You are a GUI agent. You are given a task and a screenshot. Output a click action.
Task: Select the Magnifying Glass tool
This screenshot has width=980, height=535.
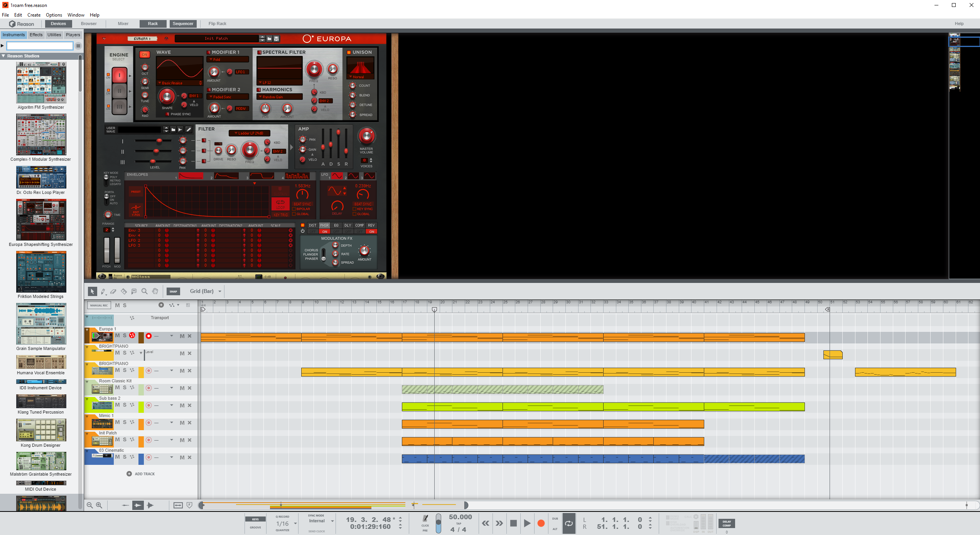click(145, 291)
